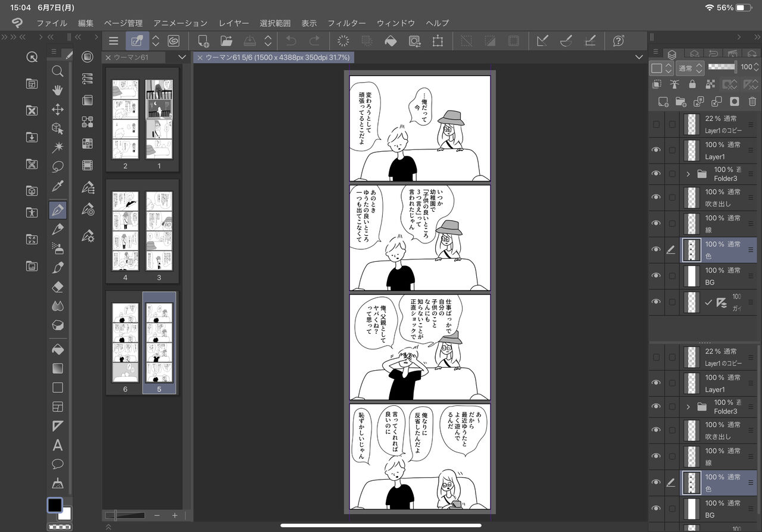
Task: Select the Balloon speech bubble tool
Action: (58, 464)
